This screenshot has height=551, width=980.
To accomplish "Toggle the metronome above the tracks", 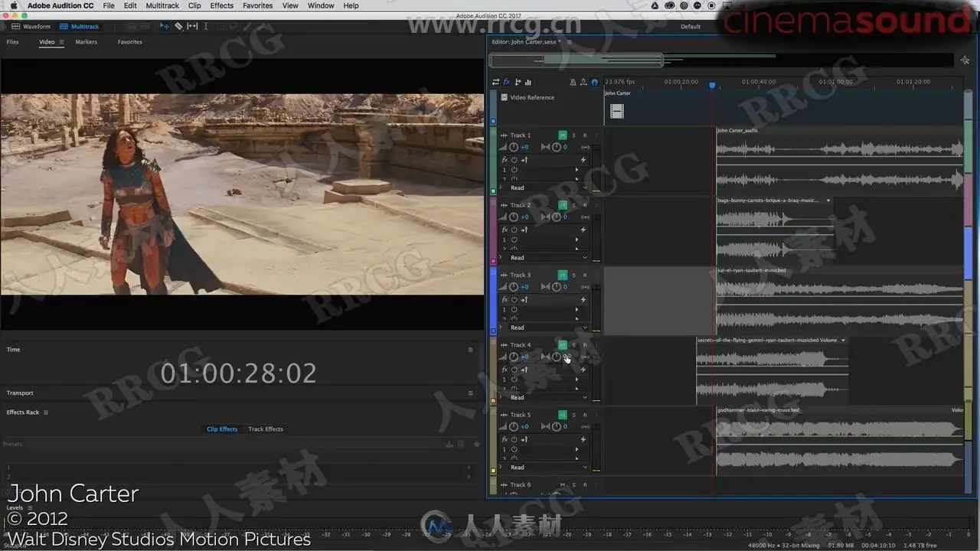I will click(x=573, y=82).
